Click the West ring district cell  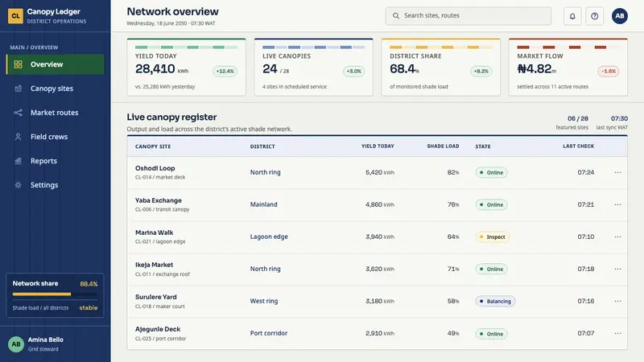[x=264, y=301]
